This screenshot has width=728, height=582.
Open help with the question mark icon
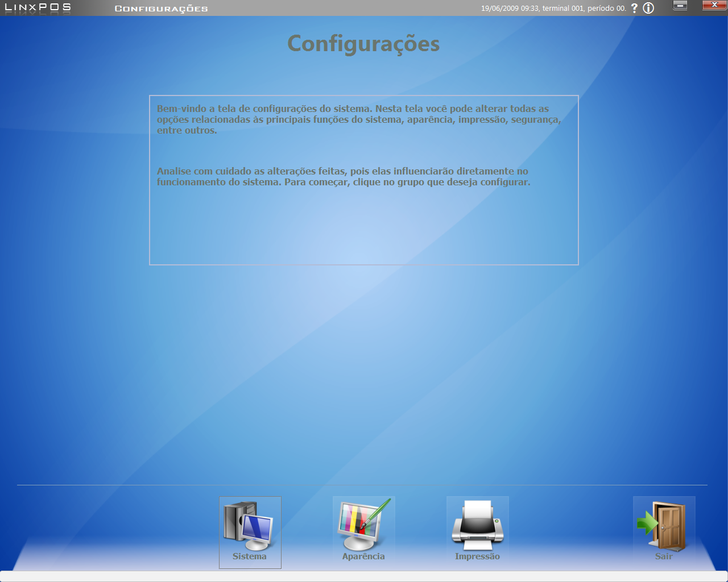pyautogui.click(x=634, y=8)
